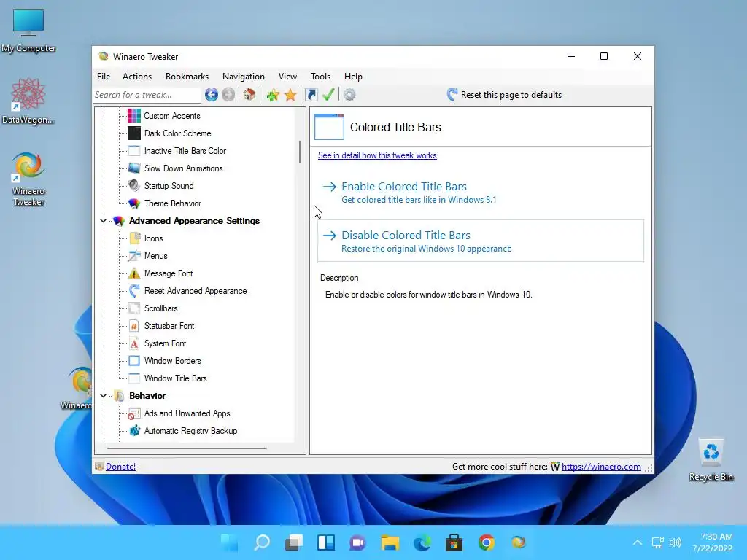
Task: Select Inactive Title Bars Color item
Action: (x=185, y=151)
